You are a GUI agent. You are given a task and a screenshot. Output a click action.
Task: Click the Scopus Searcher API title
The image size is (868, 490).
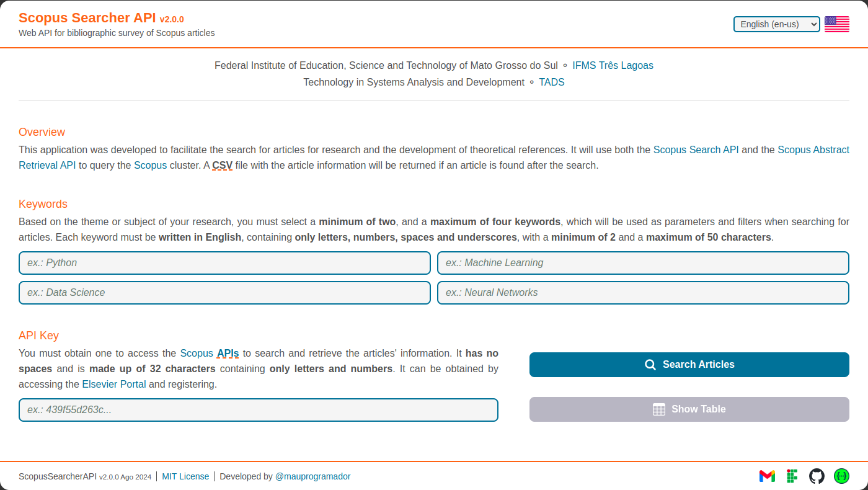87,17
